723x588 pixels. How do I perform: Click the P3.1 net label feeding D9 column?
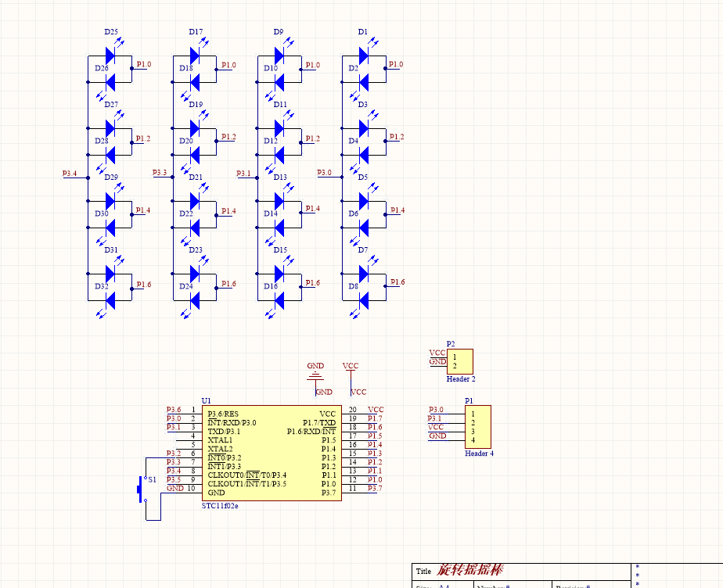pyautogui.click(x=243, y=174)
